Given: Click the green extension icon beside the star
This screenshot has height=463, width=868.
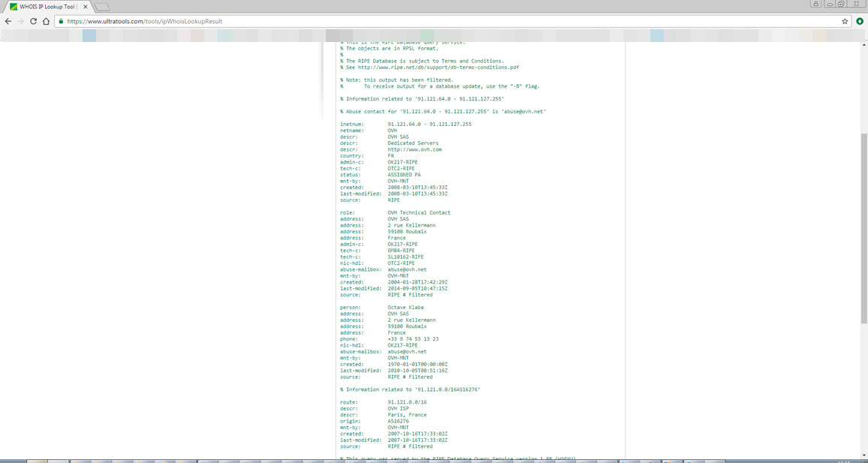Looking at the screenshot, I should coord(860,21).
